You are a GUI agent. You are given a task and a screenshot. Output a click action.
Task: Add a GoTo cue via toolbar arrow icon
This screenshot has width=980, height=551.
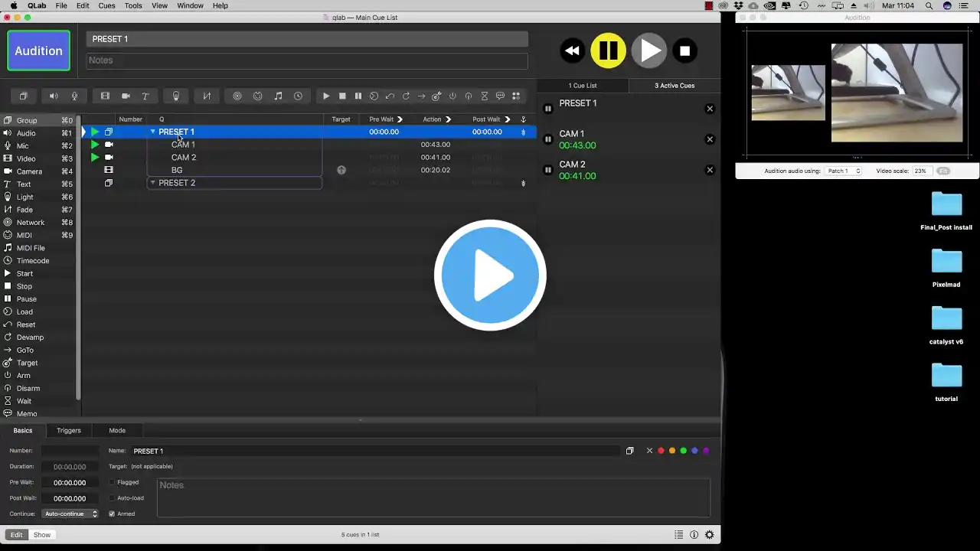point(421,96)
